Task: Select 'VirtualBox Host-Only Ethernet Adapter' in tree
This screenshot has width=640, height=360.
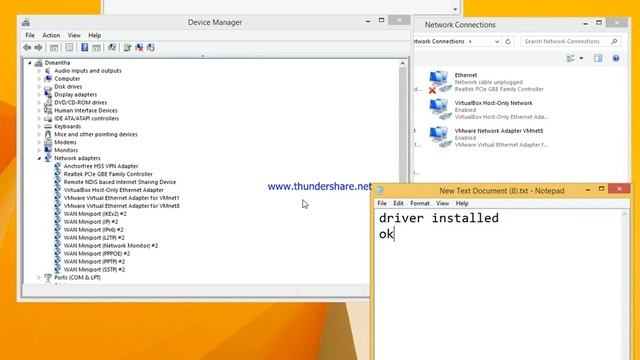Action: tap(113, 190)
